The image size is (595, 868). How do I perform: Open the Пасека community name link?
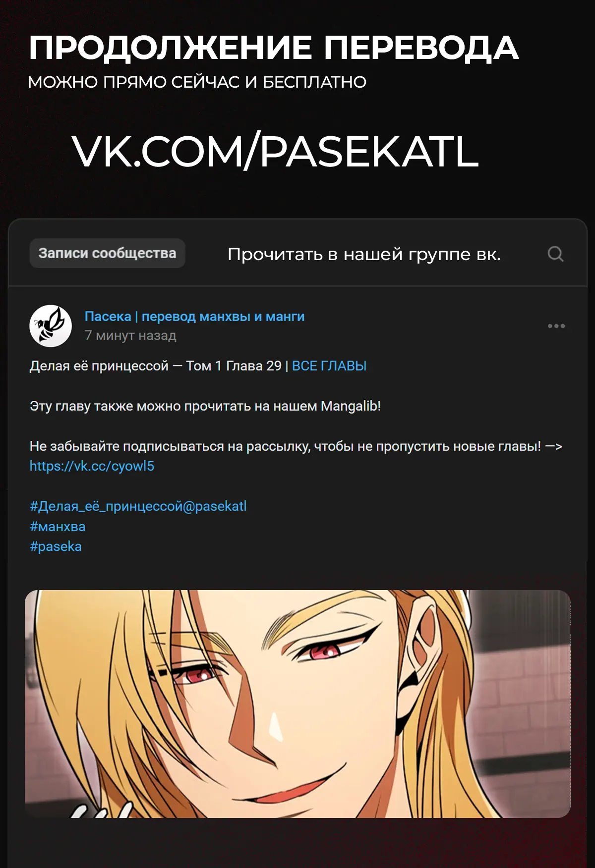point(194,316)
